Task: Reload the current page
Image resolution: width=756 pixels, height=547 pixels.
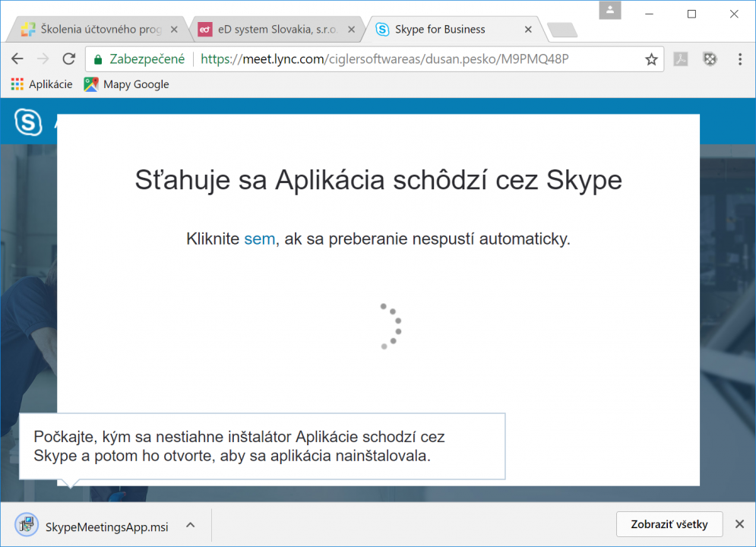Action: (x=68, y=59)
